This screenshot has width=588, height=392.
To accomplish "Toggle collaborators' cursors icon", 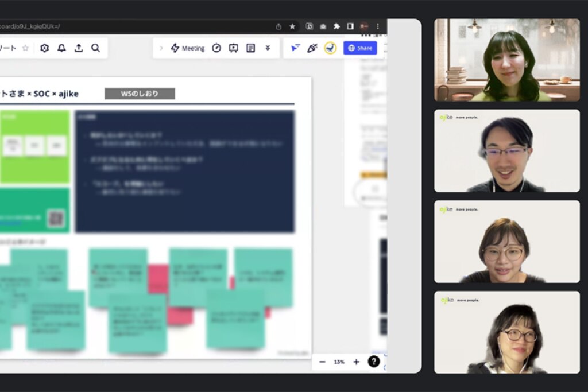I will [x=295, y=48].
